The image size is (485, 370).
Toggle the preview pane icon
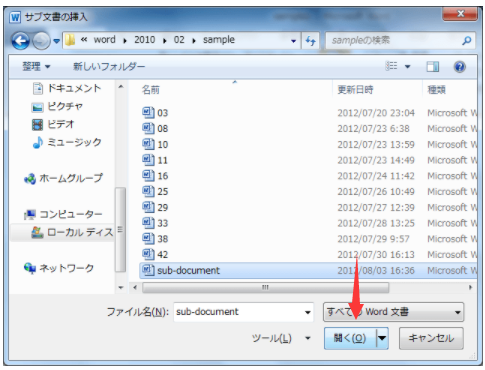[x=433, y=67]
